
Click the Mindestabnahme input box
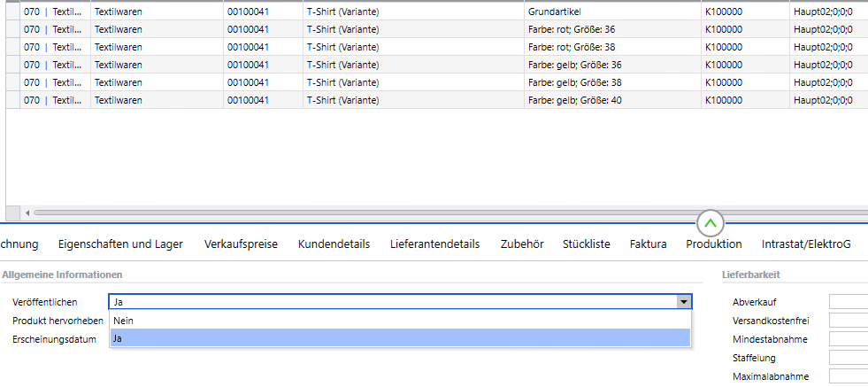pos(848,339)
